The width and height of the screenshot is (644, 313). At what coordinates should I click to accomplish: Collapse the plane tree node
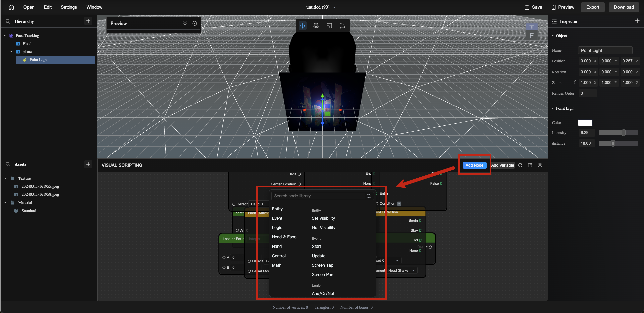click(x=11, y=52)
